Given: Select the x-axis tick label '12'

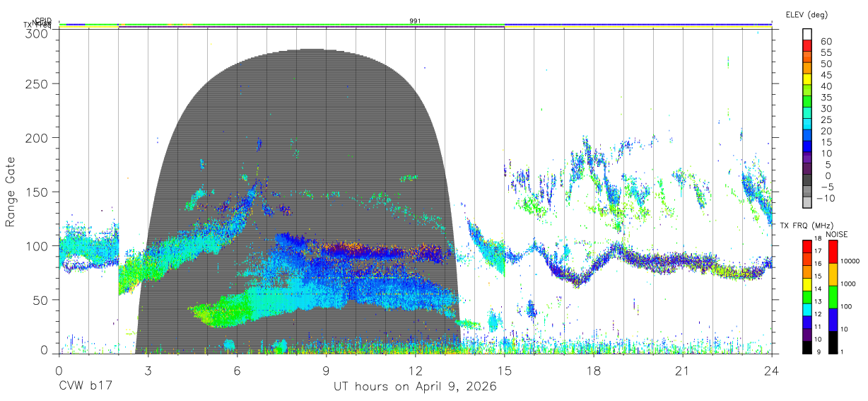Looking at the screenshot, I should (x=415, y=370).
